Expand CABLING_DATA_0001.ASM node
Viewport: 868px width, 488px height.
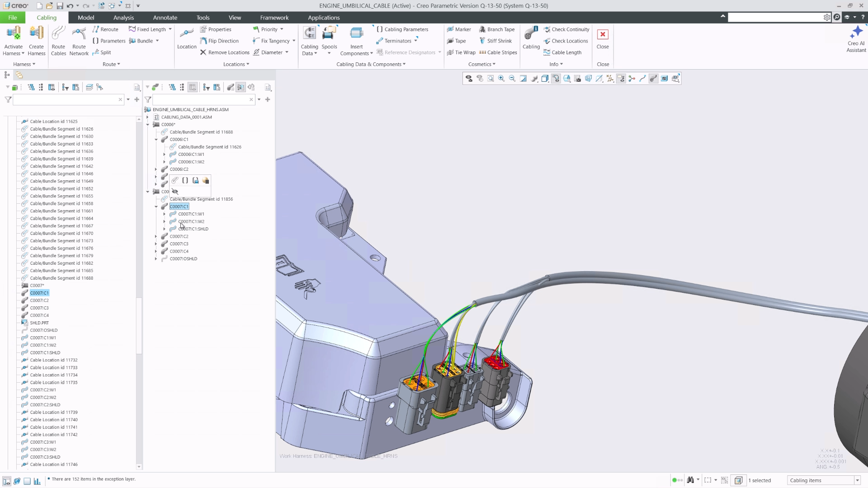(x=147, y=117)
